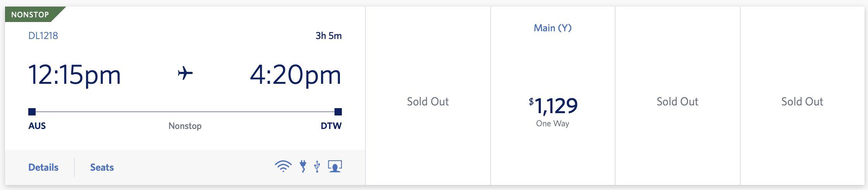Screen dimensions: 868x190
Task: Click the power outlet amenity icon
Action: tap(303, 166)
